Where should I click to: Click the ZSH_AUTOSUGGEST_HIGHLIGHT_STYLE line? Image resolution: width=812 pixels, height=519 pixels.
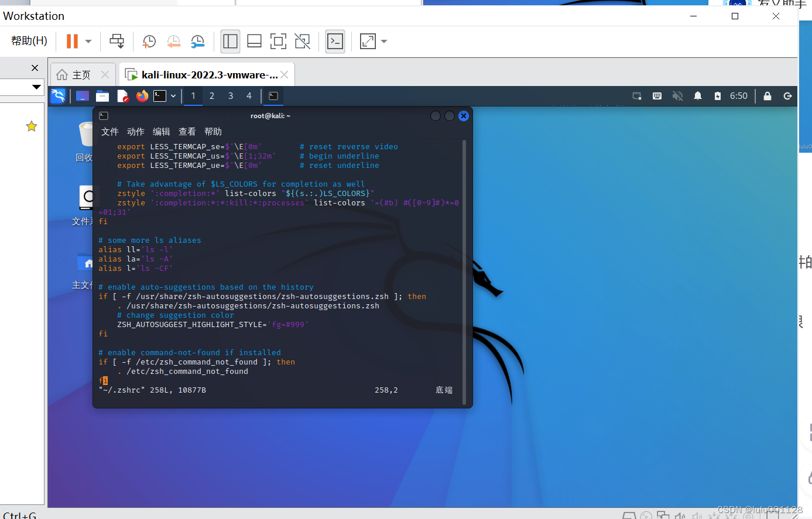click(213, 325)
